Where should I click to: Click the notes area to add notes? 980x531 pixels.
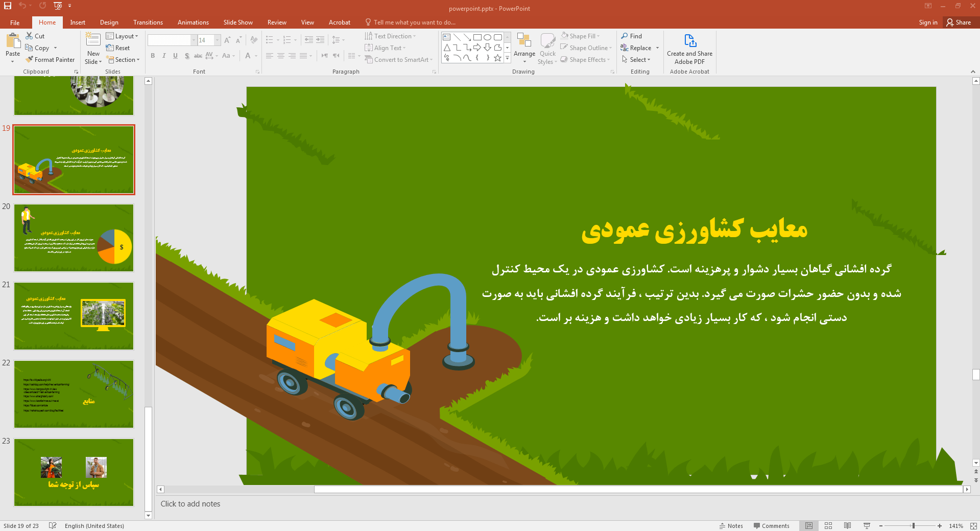[x=564, y=504]
